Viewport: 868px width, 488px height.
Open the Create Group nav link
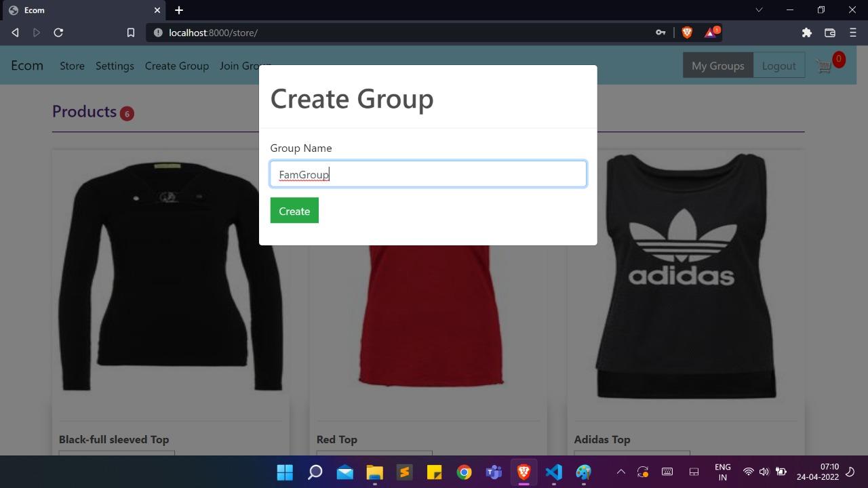(x=177, y=66)
